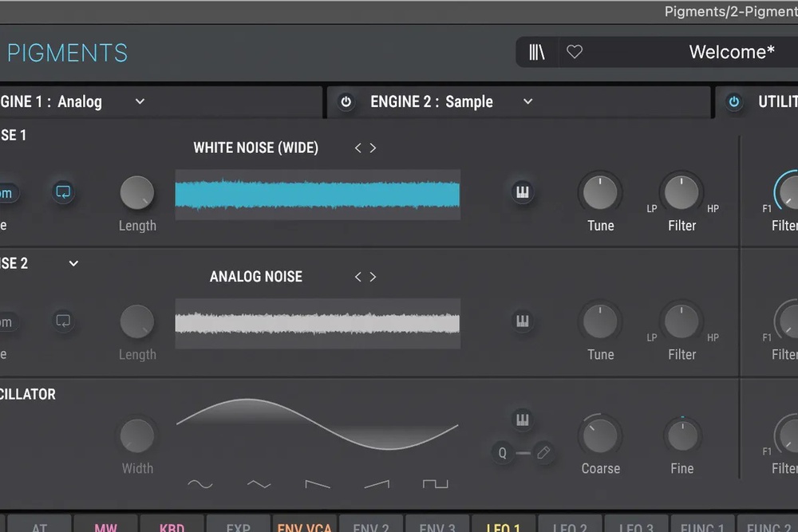Go to next noise sample after White Noise
Viewport: 798px width, 532px height.
[x=373, y=148]
